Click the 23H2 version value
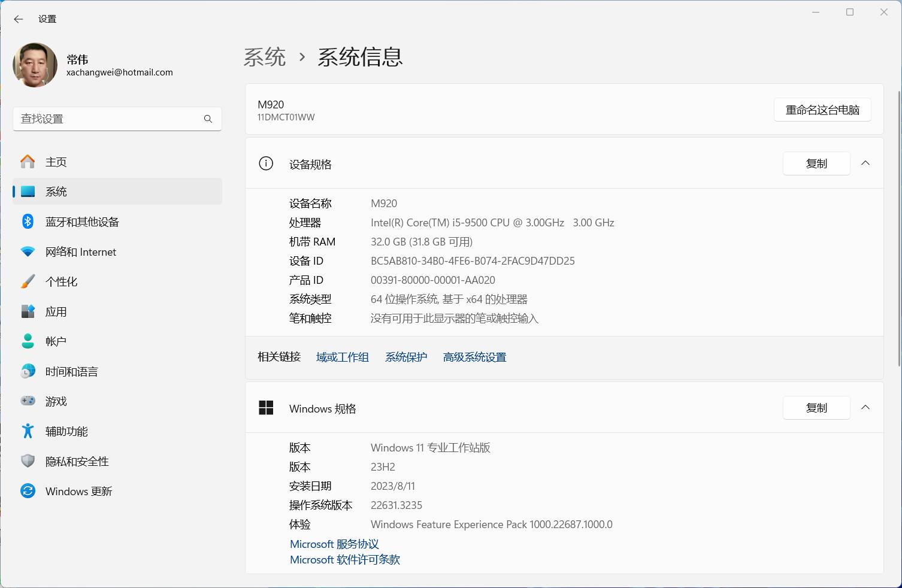Viewport: 902px width, 588px height. pos(383,467)
